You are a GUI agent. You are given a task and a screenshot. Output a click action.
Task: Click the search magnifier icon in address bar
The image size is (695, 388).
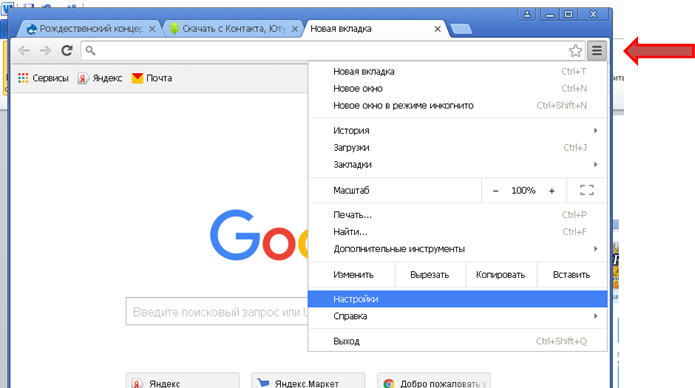coord(90,51)
